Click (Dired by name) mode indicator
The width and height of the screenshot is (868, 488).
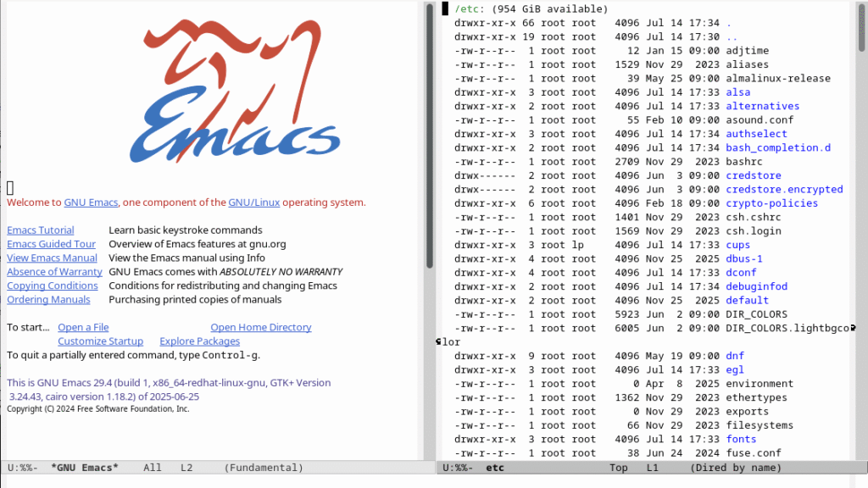[736, 468]
